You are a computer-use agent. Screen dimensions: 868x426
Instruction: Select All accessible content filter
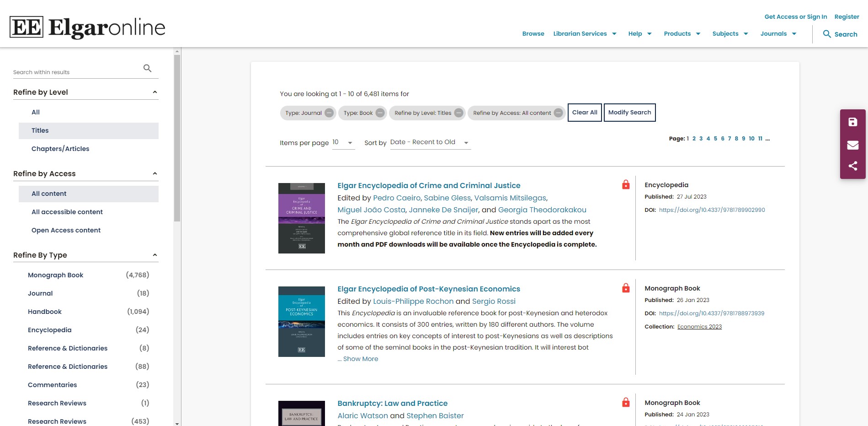click(x=89, y=212)
